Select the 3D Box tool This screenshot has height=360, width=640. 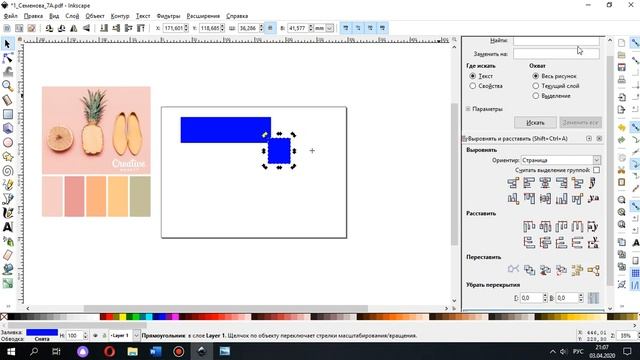[x=7, y=129]
